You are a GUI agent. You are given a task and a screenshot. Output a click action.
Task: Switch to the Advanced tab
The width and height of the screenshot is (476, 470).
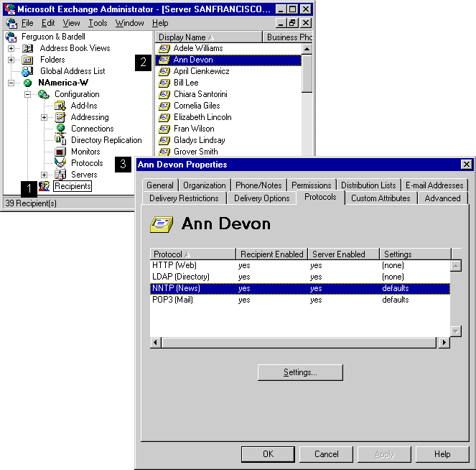442,198
